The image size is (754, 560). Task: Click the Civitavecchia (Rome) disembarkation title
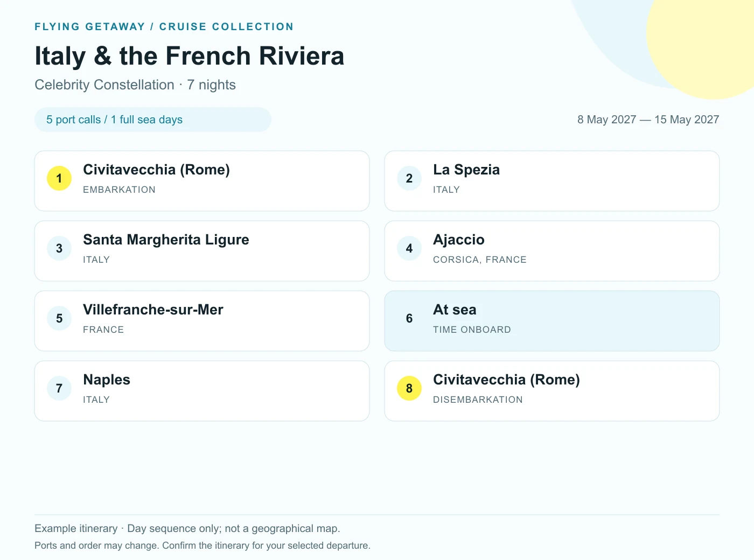click(x=506, y=380)
